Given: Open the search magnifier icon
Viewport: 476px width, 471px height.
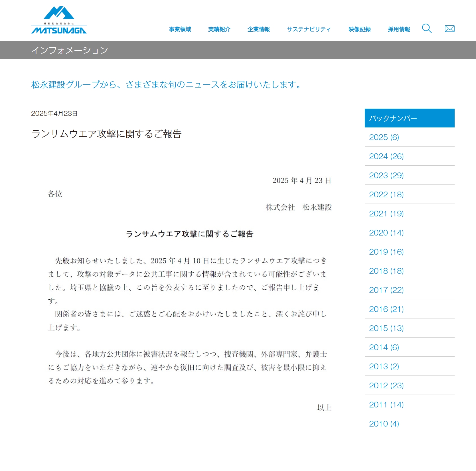Looking at the screenshot, I should click(x=427, y=29).
